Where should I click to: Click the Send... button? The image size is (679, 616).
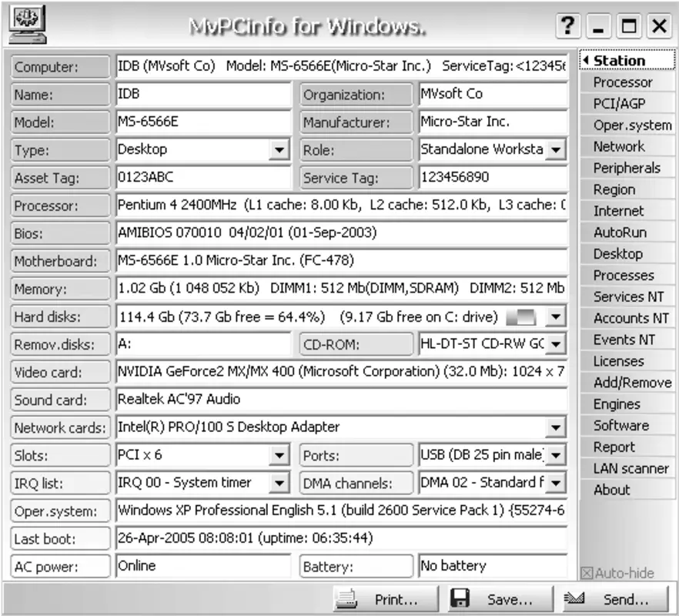(616, 599)
